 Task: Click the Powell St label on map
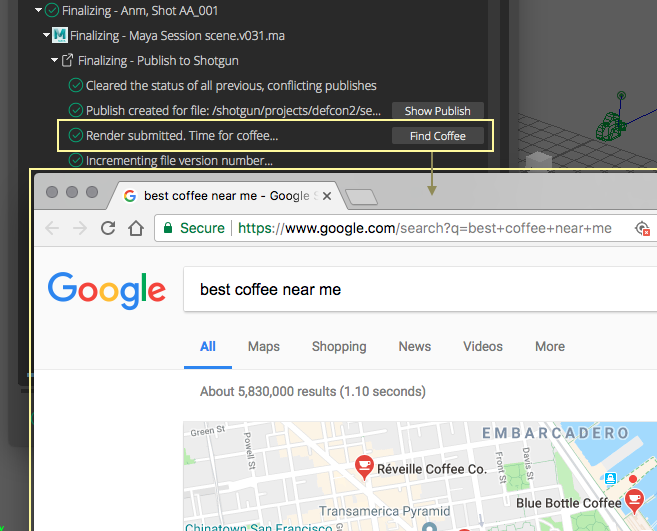pyautogui.click(x=249, y=451)
